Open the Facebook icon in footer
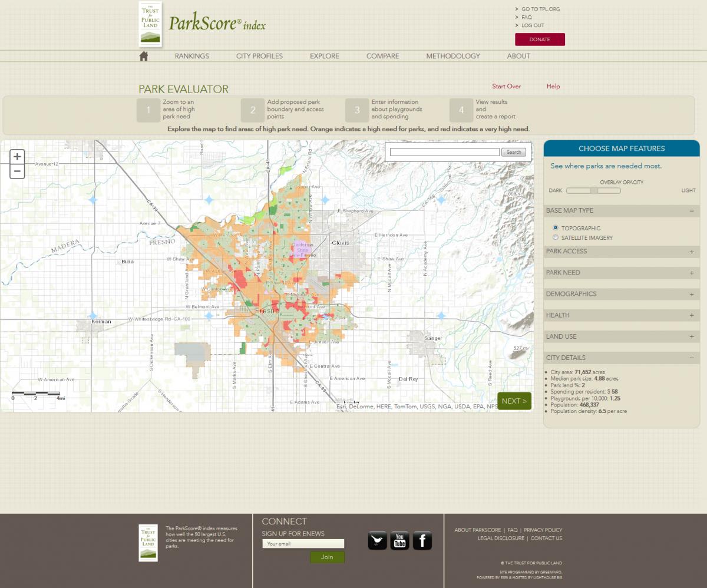Image resolution: width=707 pixels, height=588 pixels. [x=422, y=540]
